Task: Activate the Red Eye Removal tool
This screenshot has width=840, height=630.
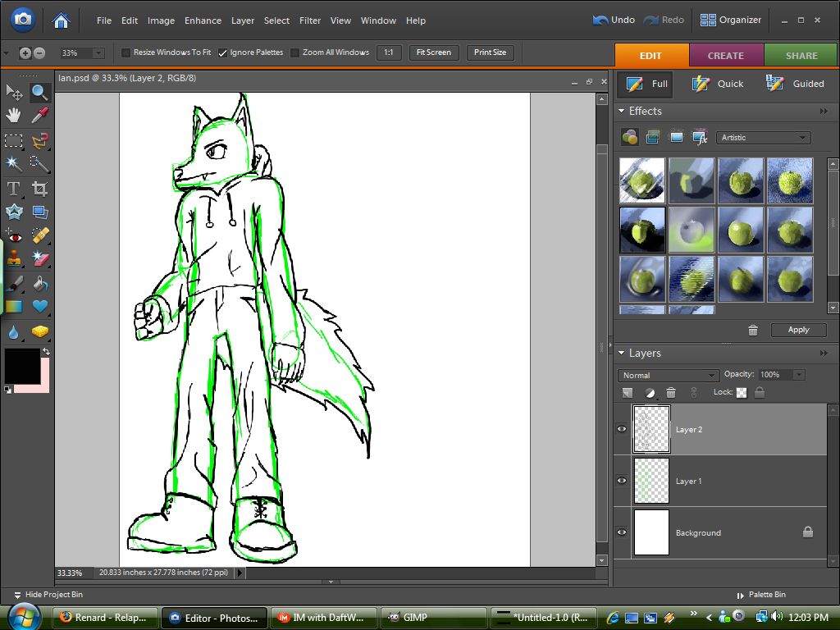Action: pos(14,236)
